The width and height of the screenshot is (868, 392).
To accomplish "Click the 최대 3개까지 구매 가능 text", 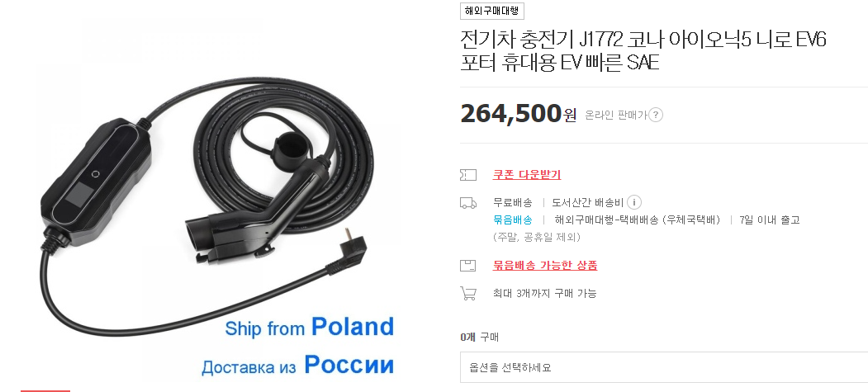I will click(545, 294).
